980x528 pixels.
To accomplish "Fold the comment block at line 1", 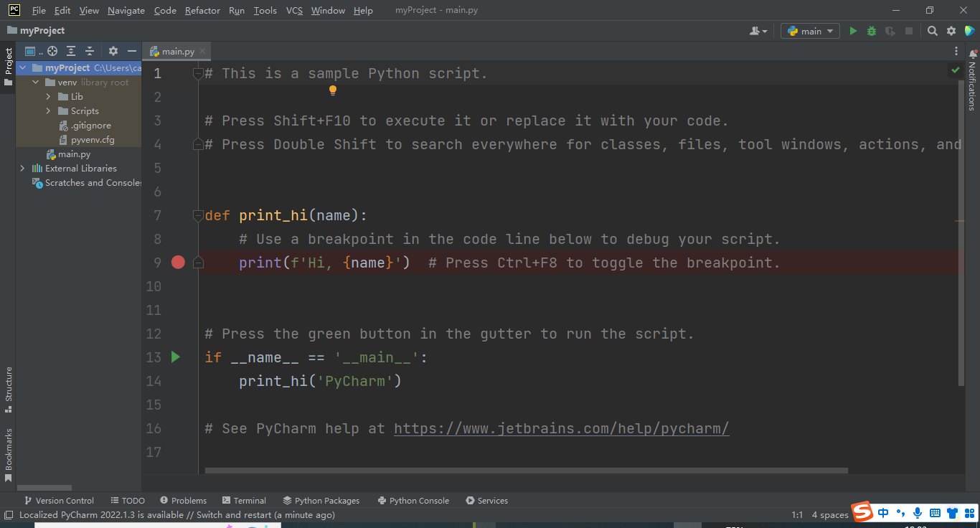I will [198, 73].
